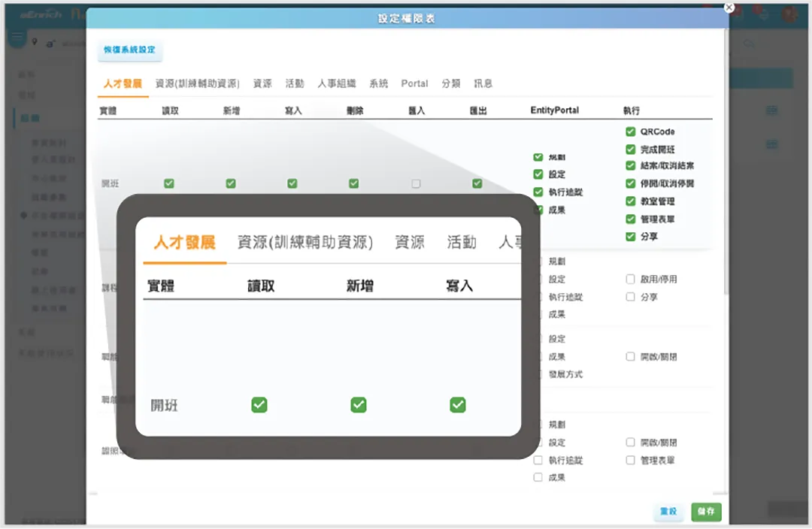Open the hamburger menu behind the dialog
The image size is (812, 529).
(x=17, y=38)
